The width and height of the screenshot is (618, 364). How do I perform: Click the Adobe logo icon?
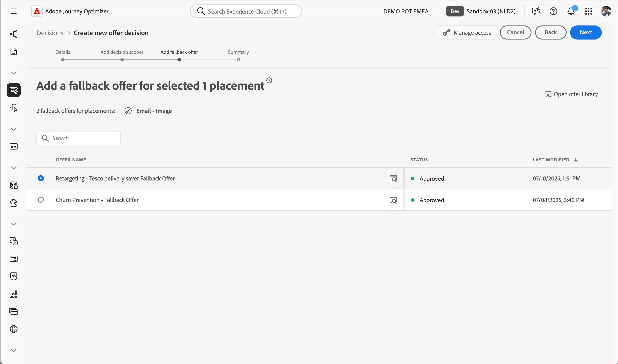[37, 11]
